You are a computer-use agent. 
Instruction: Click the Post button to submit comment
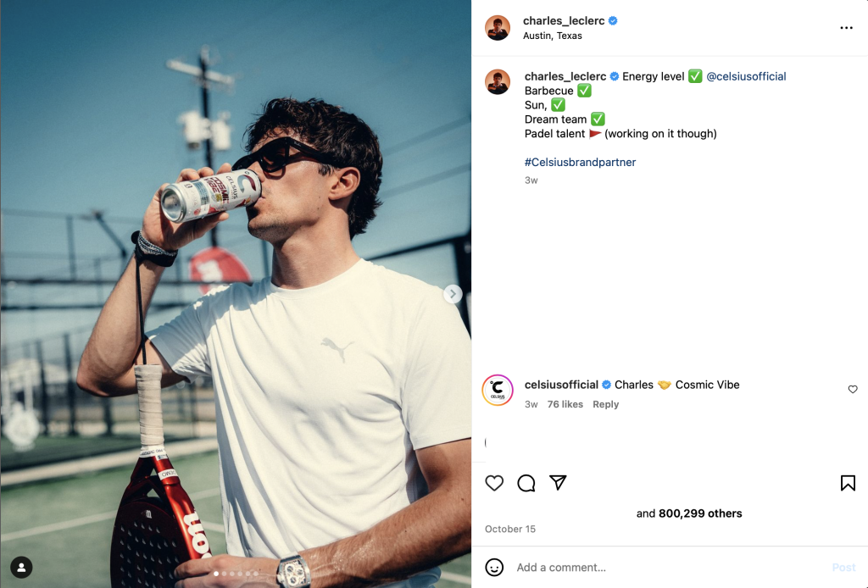843,568
